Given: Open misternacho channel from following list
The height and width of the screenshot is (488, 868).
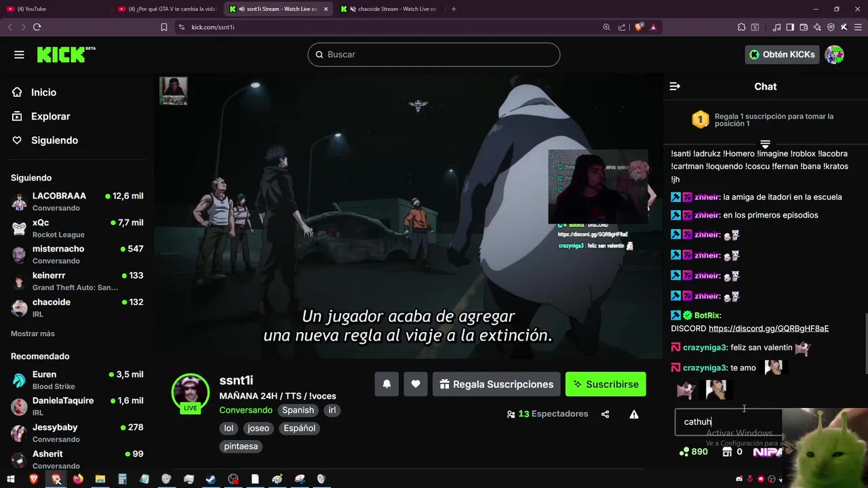Looking at the screenshot, I should [77, 254].
